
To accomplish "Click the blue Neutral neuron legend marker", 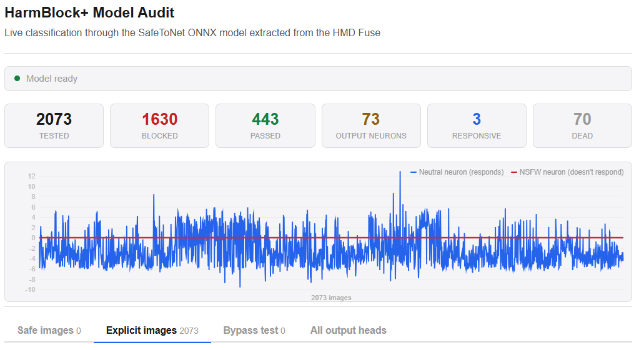I will point(413,172).
